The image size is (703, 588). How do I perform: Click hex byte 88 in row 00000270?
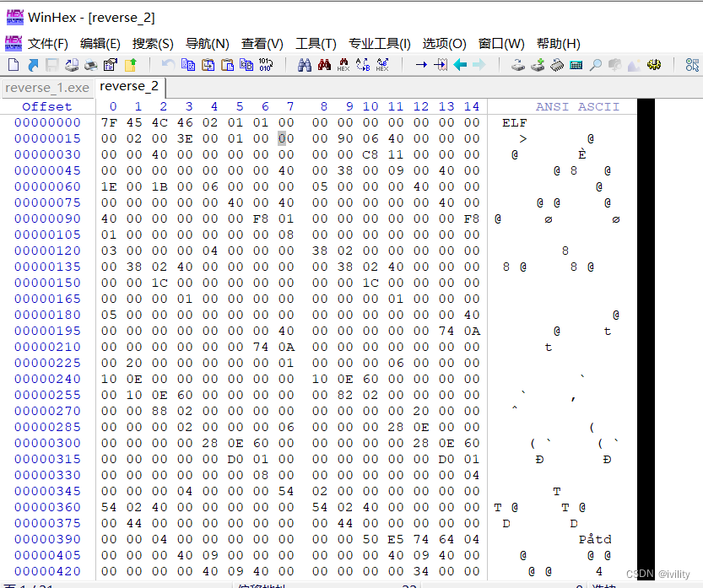pyautogui.click(x=160, y=411)
